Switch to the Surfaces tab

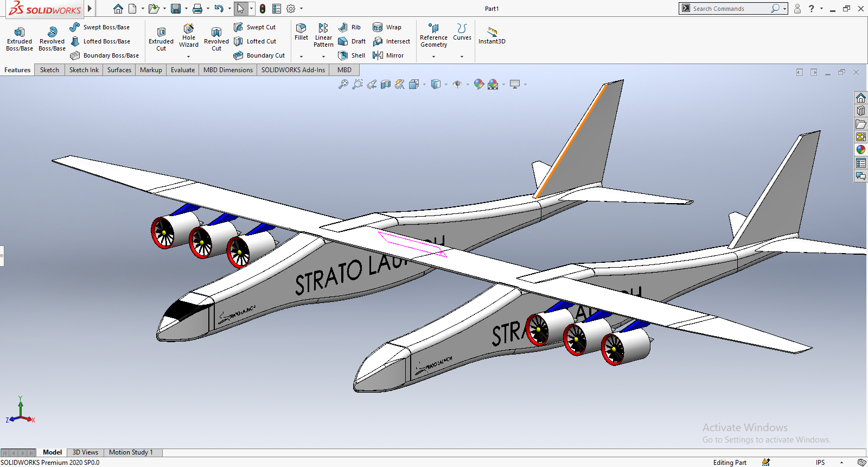(x=119, y=70)
